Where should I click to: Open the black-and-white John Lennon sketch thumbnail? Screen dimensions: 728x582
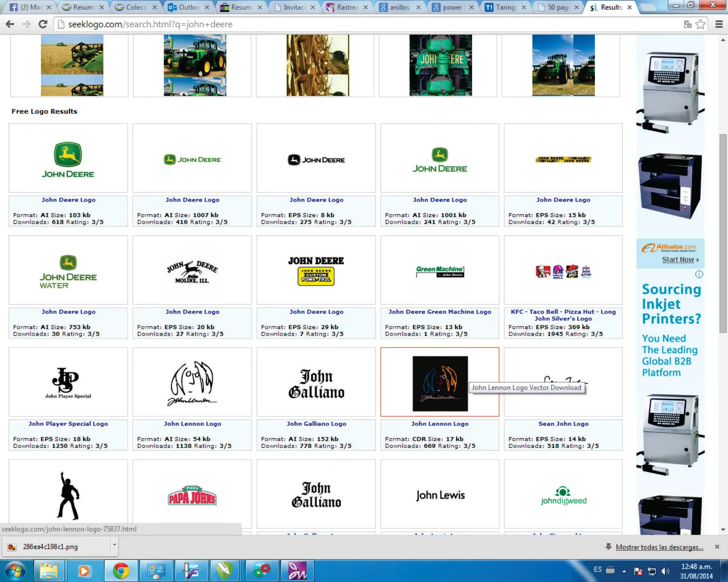pos(192,382)
